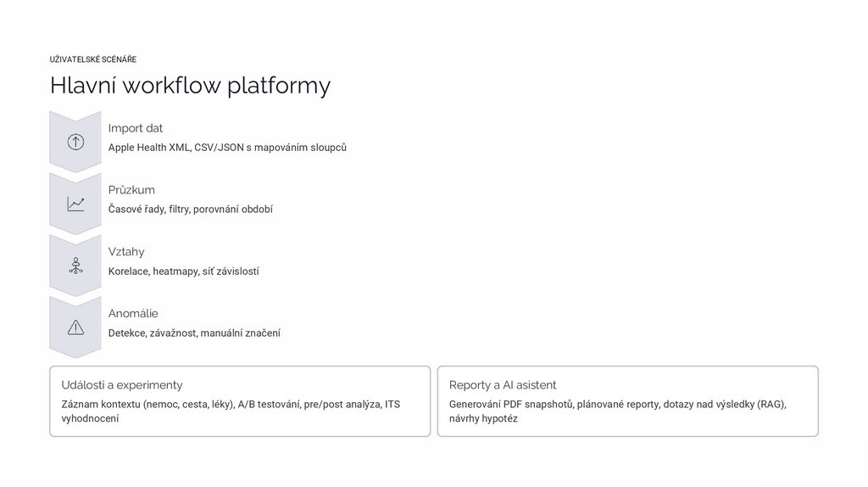868x487 pixels.
Task: Select the Reporty a AI asistent heading
Action: 503,385
